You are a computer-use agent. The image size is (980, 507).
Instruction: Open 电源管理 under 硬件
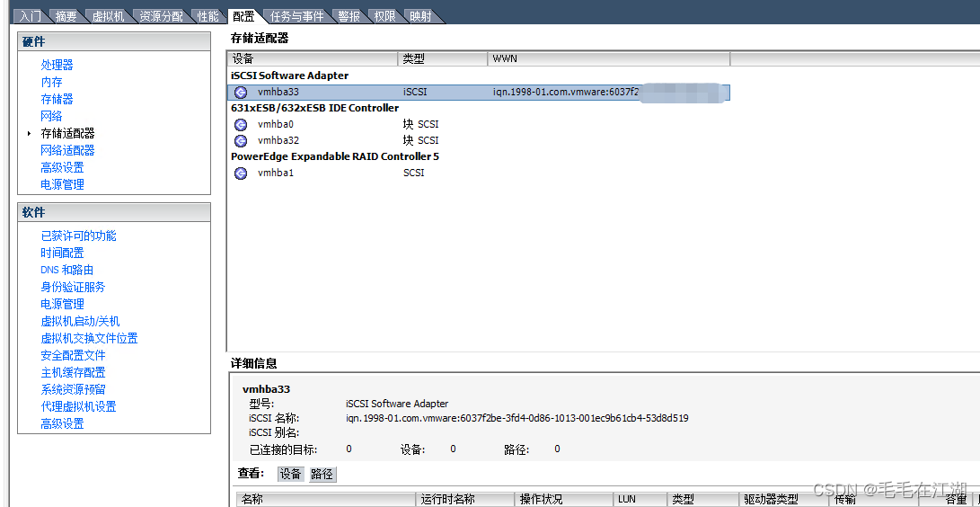click(62, 184)
